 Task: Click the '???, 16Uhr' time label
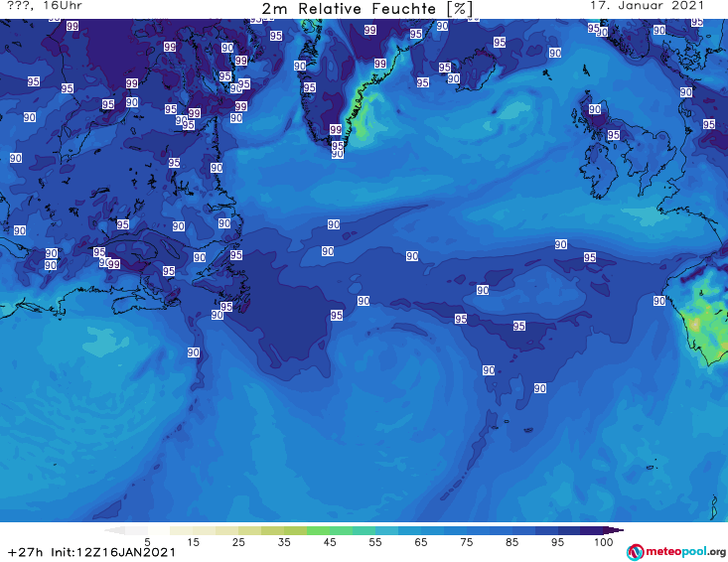point(45,6)
